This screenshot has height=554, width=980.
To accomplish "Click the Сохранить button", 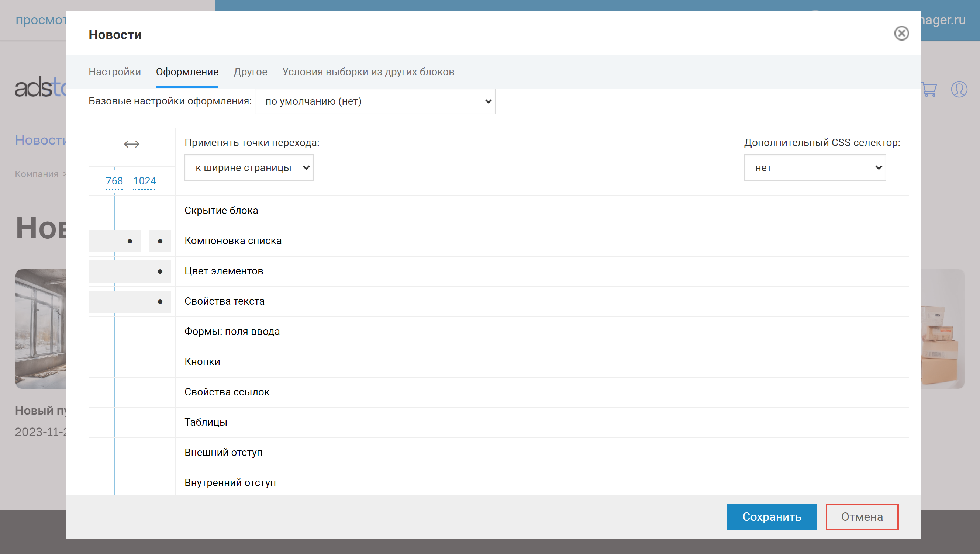I will [772, 517].
